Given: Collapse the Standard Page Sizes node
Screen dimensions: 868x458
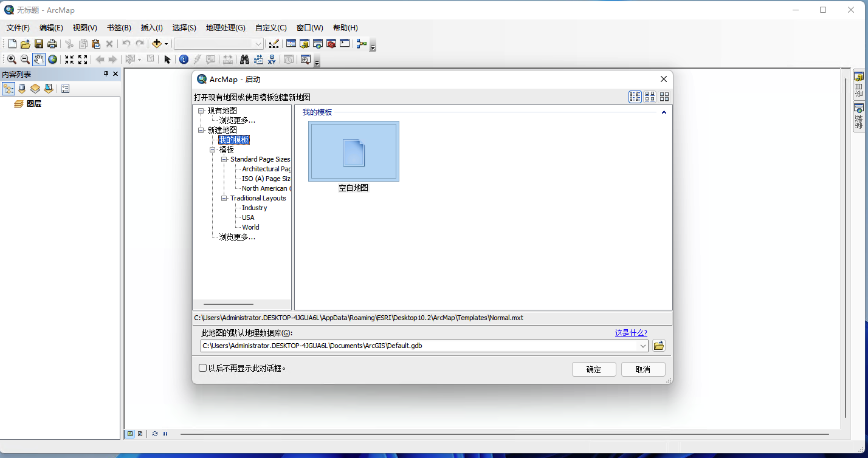Looking at the screenshot, I should (x=224, y=159).
